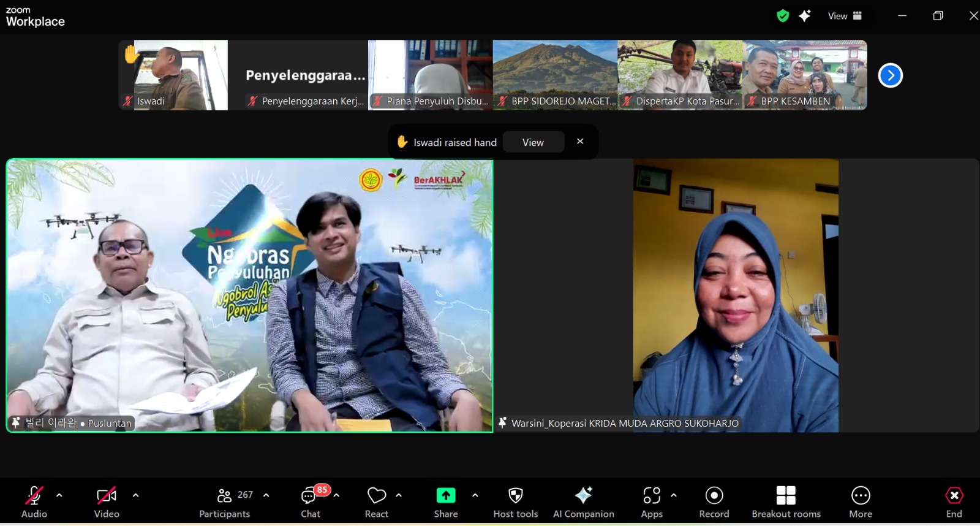980x526 pixels.
Task: Start recording the meeting
Action: [714, 502]
